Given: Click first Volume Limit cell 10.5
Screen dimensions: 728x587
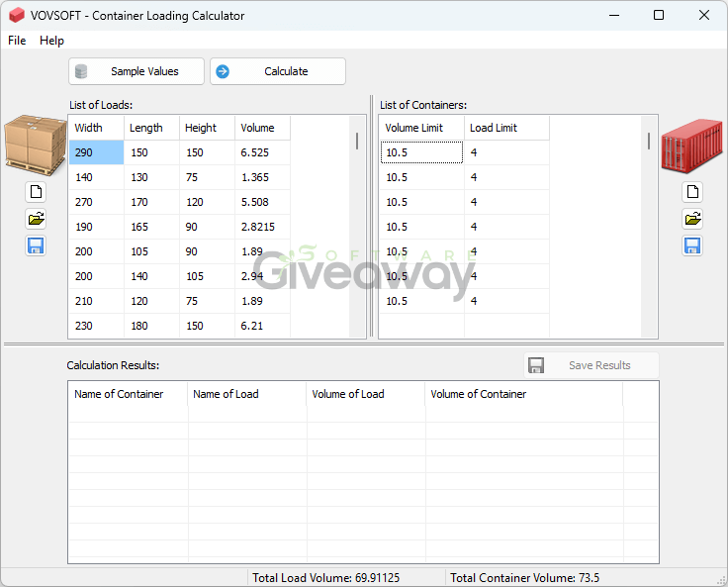Looking at the screenshot, I should [421, 152].
